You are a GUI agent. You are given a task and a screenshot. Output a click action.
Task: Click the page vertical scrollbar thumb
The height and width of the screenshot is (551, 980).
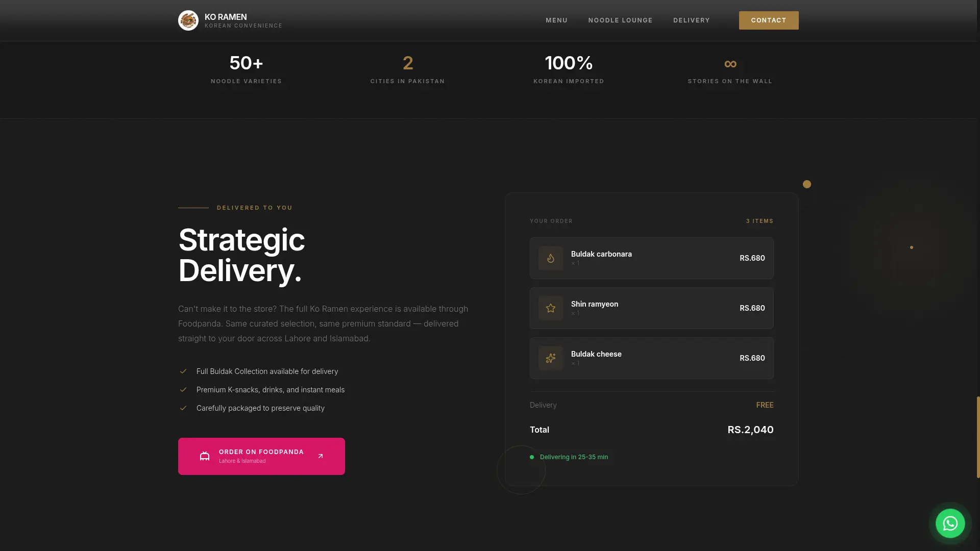(978, 437)
